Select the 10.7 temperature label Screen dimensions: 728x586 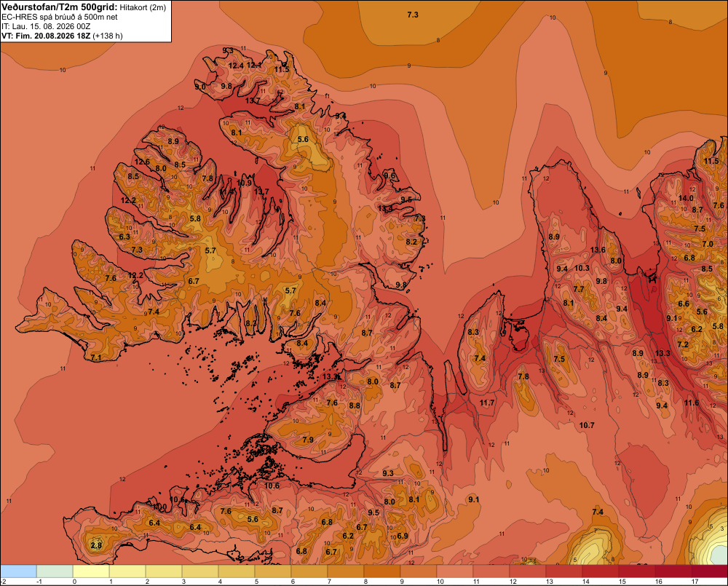(586, 425)
